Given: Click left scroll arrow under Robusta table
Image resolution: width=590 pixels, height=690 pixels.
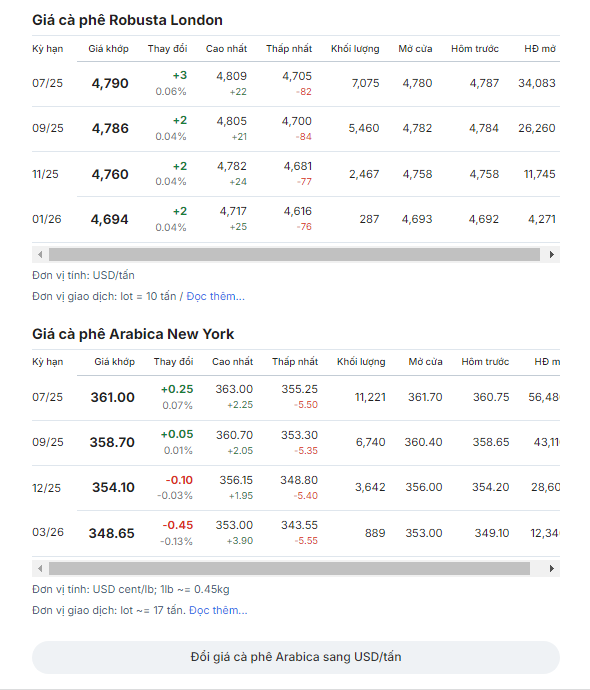Looking at the screenshot, I should click(40, 254).
